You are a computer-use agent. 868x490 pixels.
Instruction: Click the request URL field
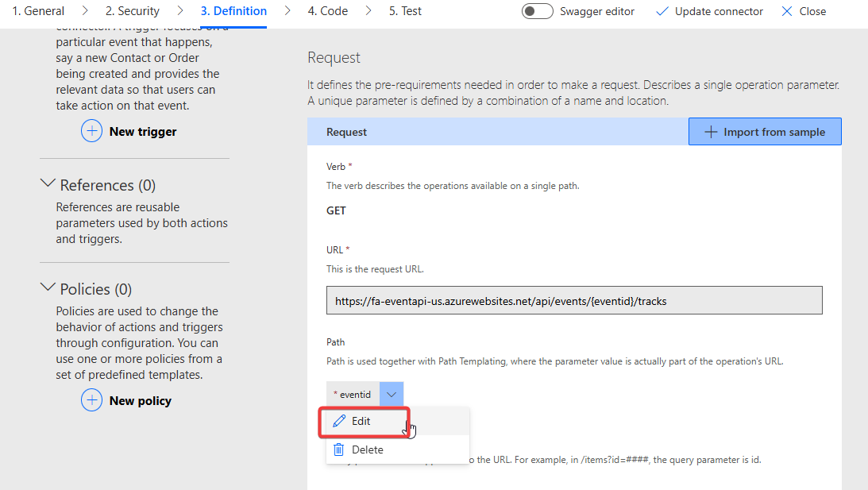tap(573, 299)
